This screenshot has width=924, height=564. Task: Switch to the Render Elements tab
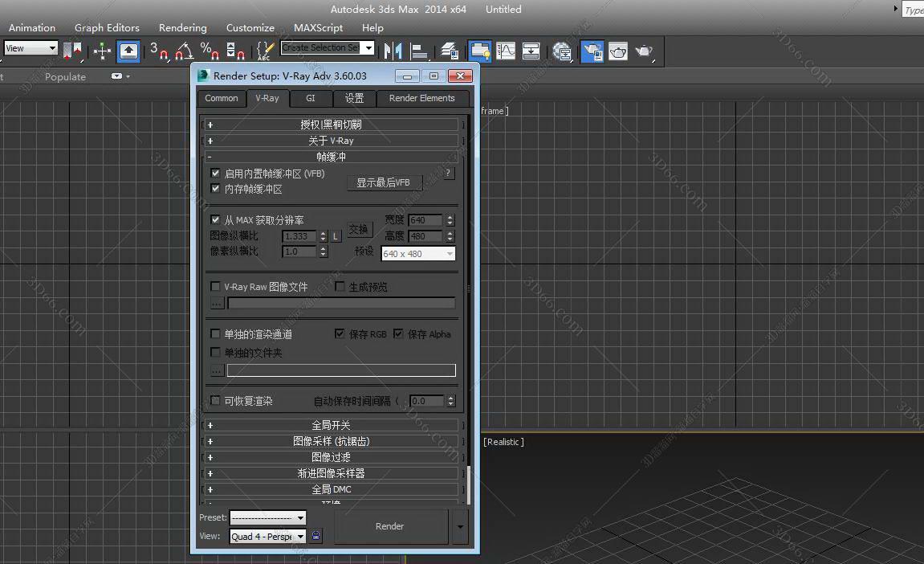coord(423,98)
